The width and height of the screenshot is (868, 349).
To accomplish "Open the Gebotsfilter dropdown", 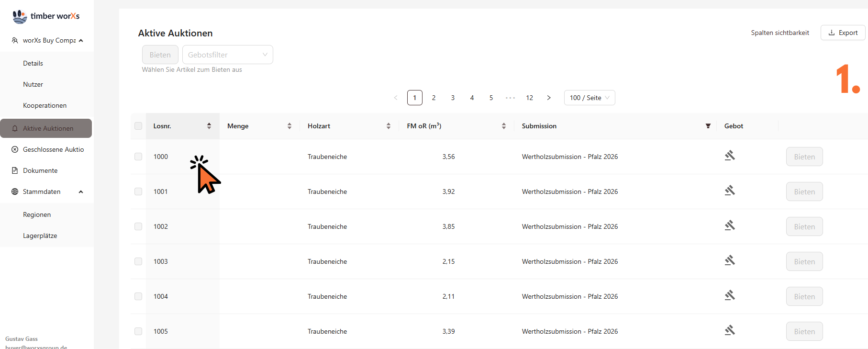I will coord(227,55).
